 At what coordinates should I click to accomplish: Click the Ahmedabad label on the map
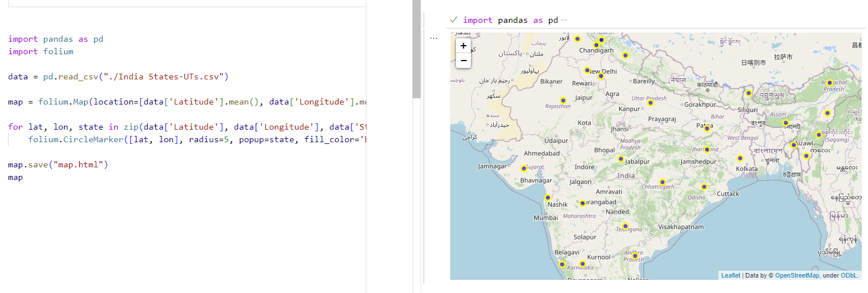pos(542,153)
